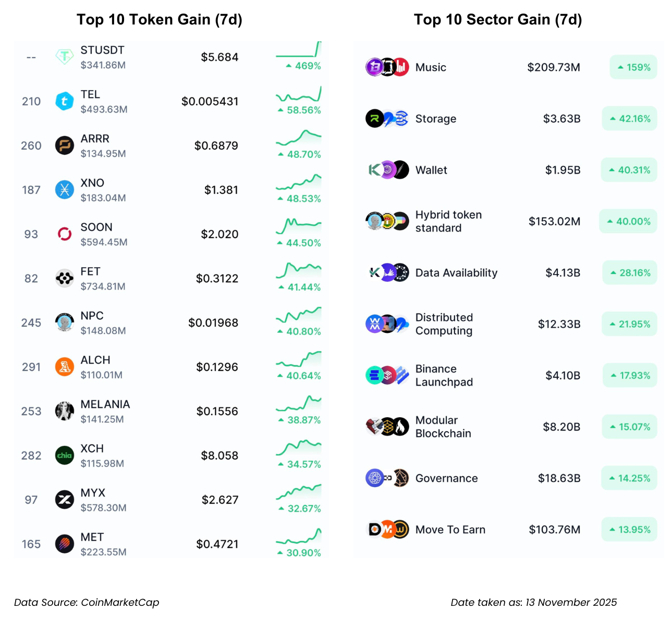Click the MET token icon

(x=65, y=544)
